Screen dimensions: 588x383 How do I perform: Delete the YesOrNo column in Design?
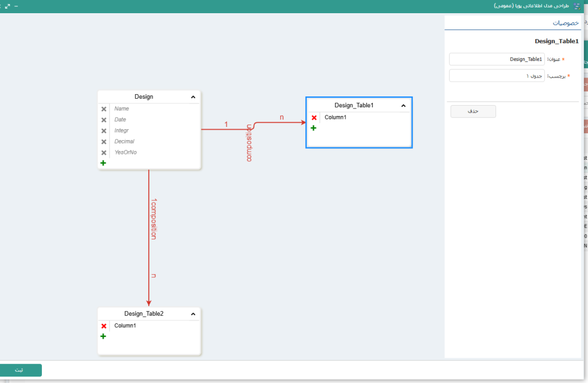(104, 153)
